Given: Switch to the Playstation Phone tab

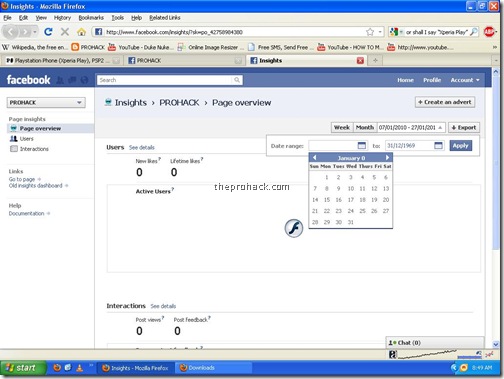Looking at the screenshot, I should 62,60.
